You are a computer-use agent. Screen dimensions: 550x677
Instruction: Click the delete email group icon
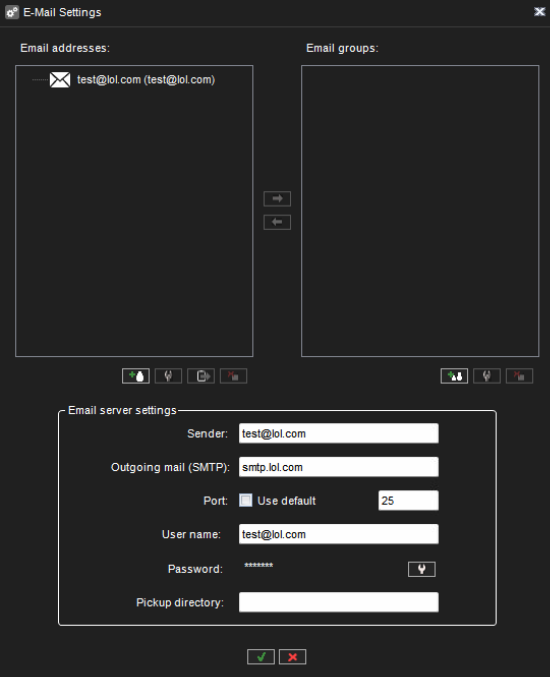point(519,376)
